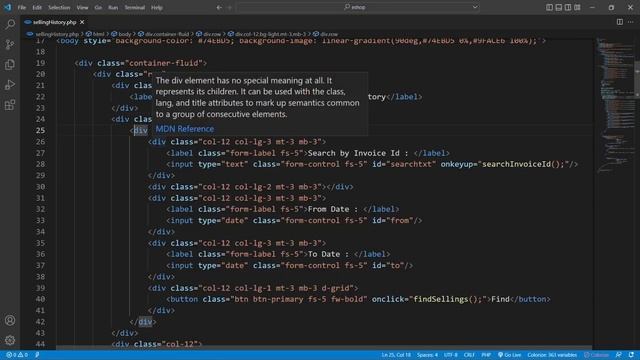Change indentation via Spaces: 4
This screenshot has width=640, height=360.
point(427,355)
